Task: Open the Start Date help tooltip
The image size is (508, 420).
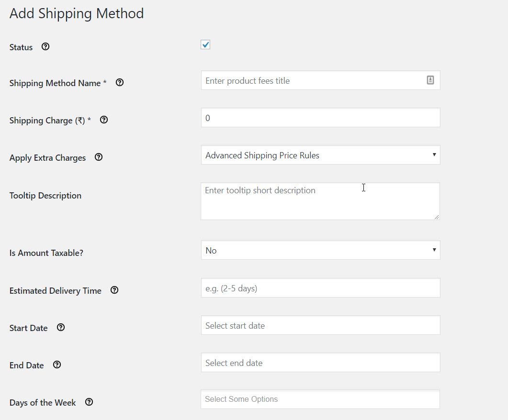Action: click(x=60, y=327)
